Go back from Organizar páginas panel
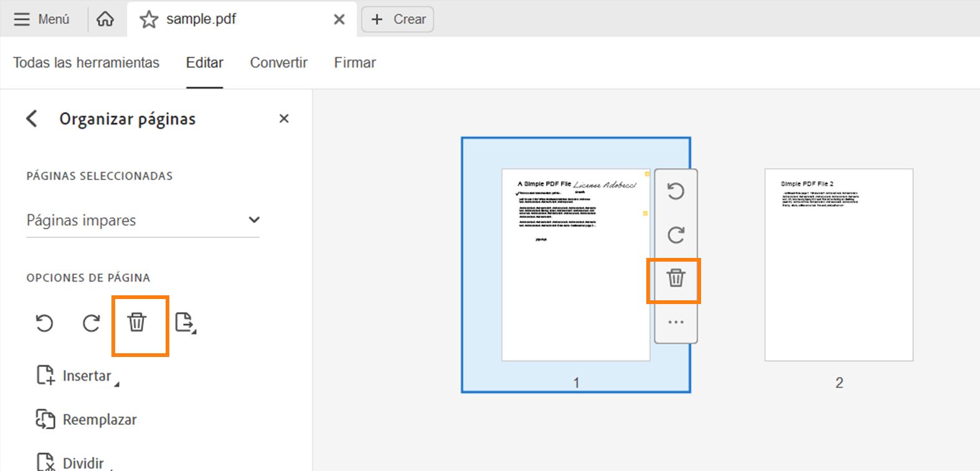980x471 pixels. pyautogui.click(x=32, y=118)
